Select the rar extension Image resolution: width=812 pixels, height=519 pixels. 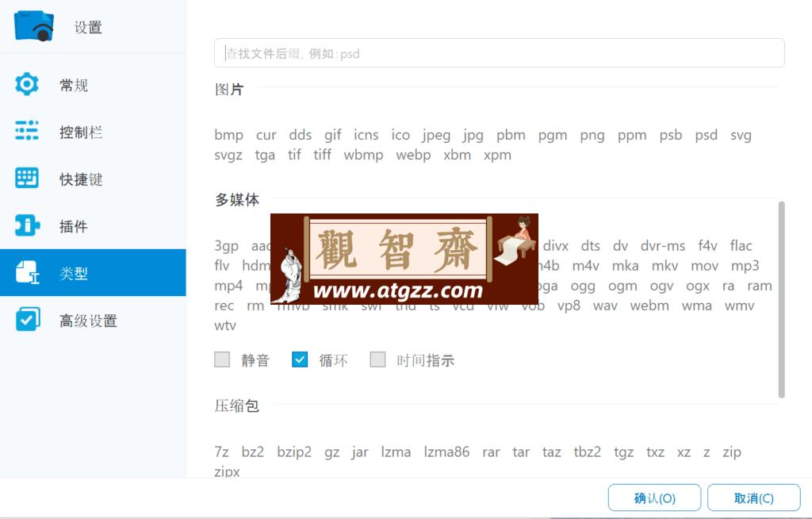click(491, 452)
